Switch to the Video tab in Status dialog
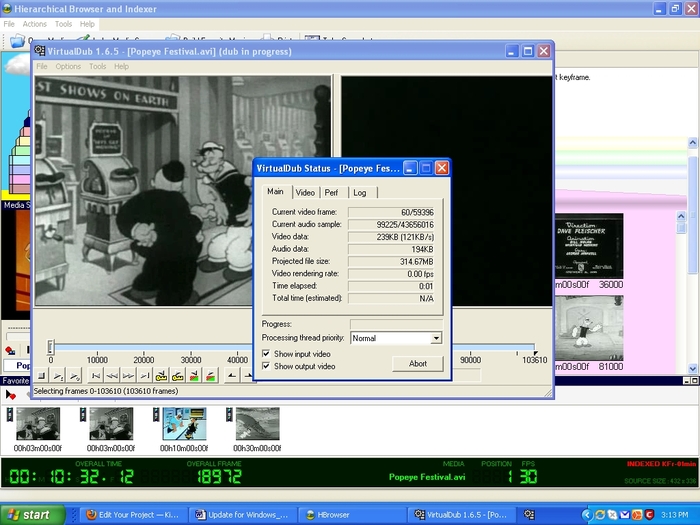The image size is (700, 525). point(305,192)
